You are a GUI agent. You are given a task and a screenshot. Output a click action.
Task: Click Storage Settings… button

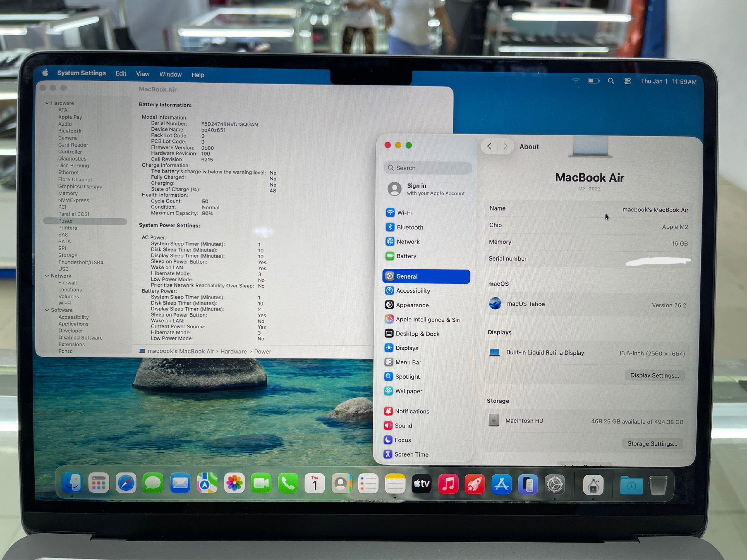pyautogui.click(x=652, y=444)
